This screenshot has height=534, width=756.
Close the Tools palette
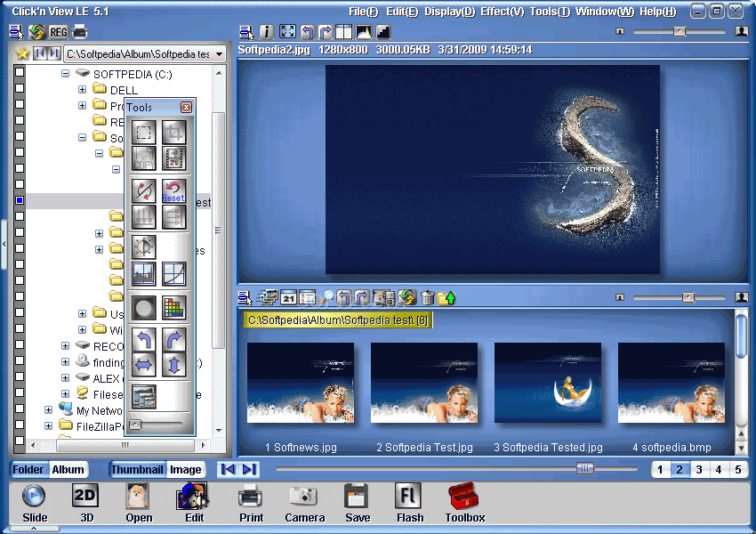pyautogui.click(x=186, y=107)
